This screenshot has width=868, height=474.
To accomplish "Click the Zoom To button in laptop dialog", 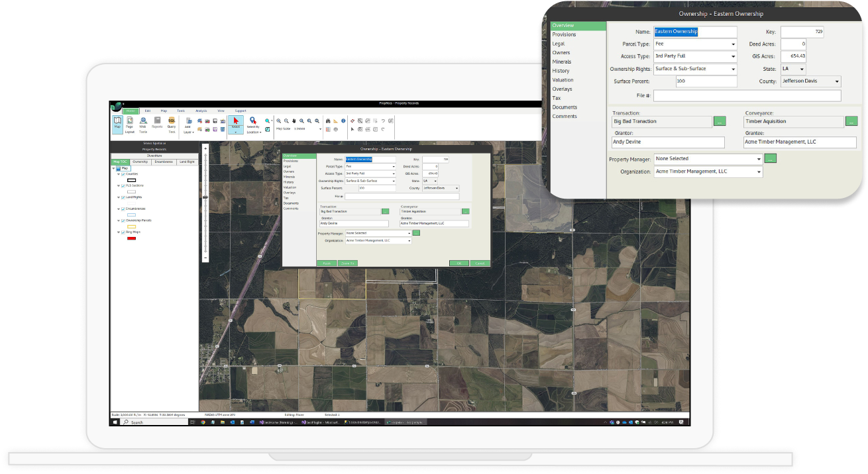I will coord(348,263).
